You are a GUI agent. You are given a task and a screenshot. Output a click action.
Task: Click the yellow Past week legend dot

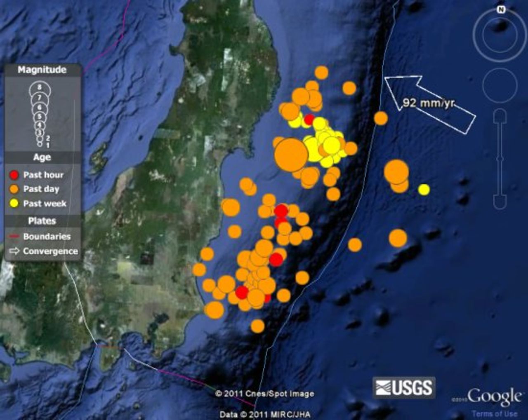point(14,203)
